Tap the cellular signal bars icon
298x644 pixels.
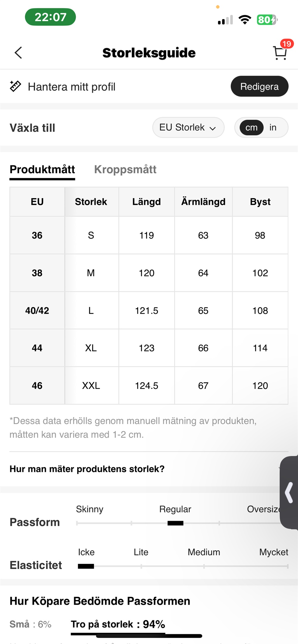point(225,20)
